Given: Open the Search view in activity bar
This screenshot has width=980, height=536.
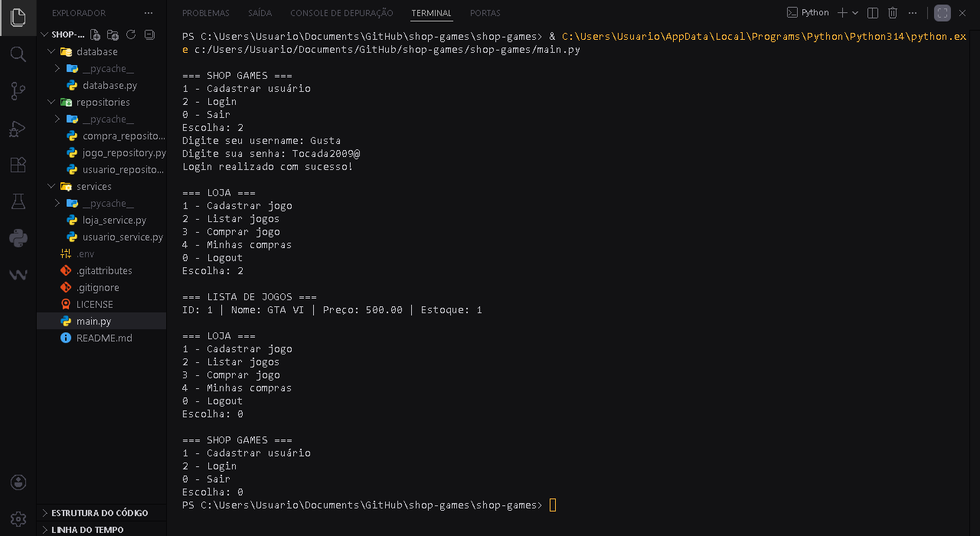Looking at the screenshot, I should pyautogui.click(x=18, y=54).
